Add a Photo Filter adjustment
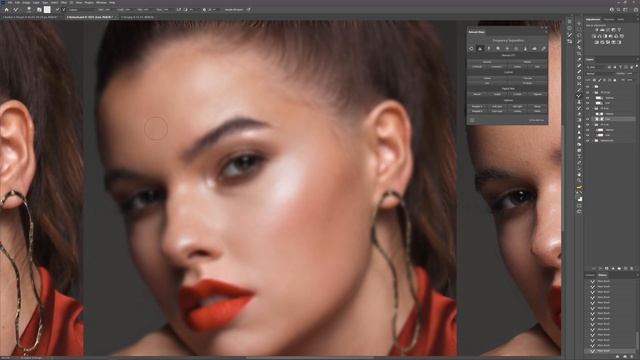The image size is (640, 360). (611, 36)
